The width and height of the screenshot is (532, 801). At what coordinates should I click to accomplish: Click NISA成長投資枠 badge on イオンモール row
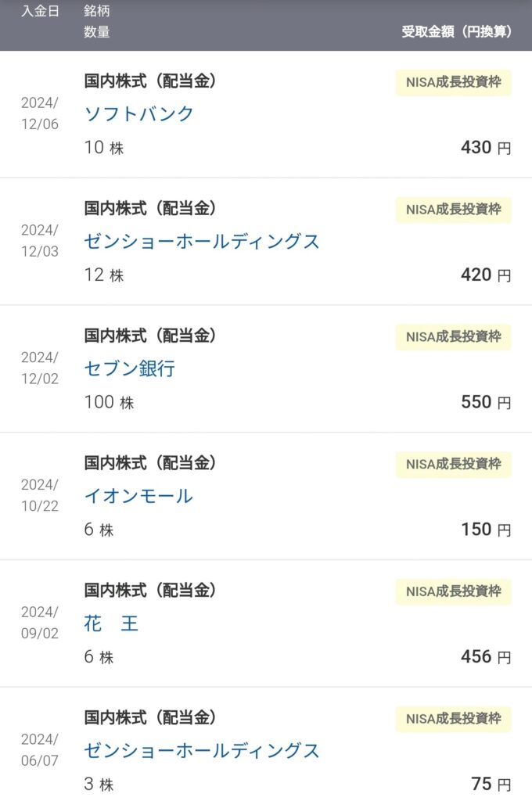click(x=453, y=465)
